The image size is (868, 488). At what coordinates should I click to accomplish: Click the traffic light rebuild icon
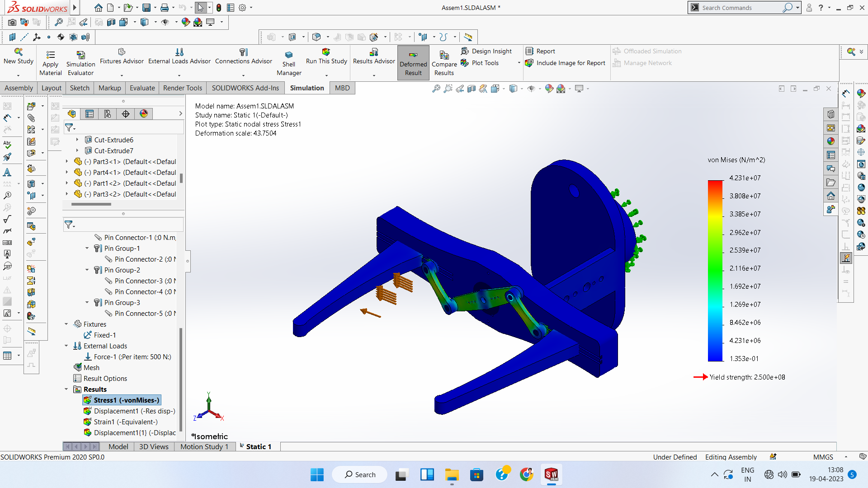[x=219, y=8]
